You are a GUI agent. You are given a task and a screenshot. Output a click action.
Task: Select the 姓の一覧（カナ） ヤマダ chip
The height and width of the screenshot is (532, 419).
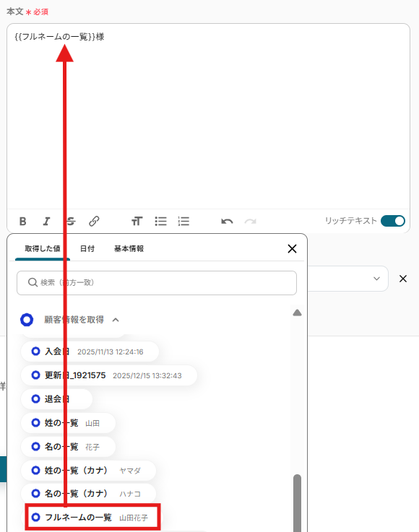pyautogui.click(x=88, y=470)
